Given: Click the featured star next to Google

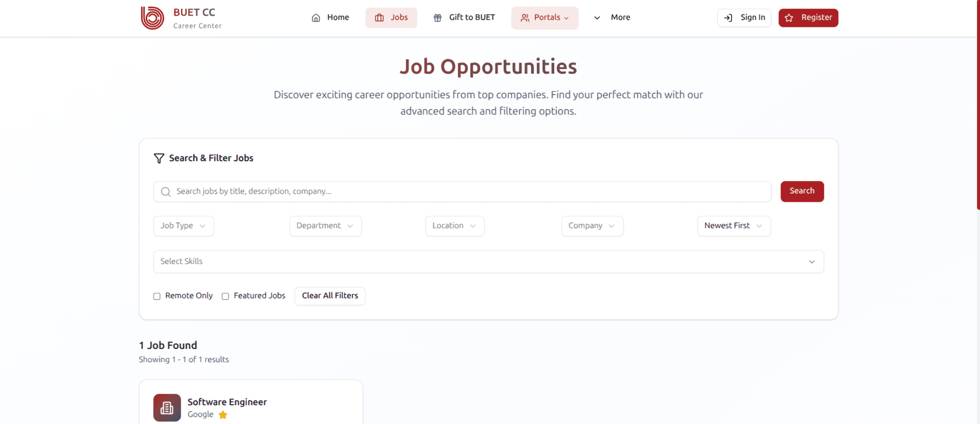Looking at the screenshot, I should point(223,415).
